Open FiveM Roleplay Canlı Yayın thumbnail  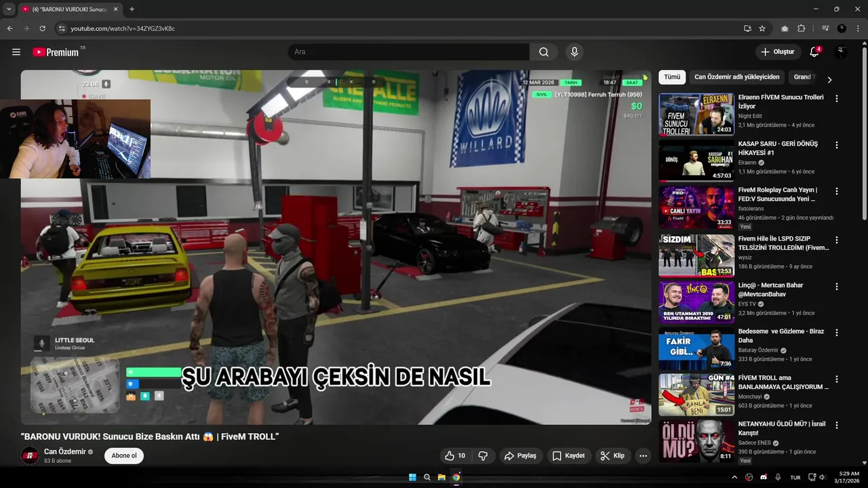point(696,207)
